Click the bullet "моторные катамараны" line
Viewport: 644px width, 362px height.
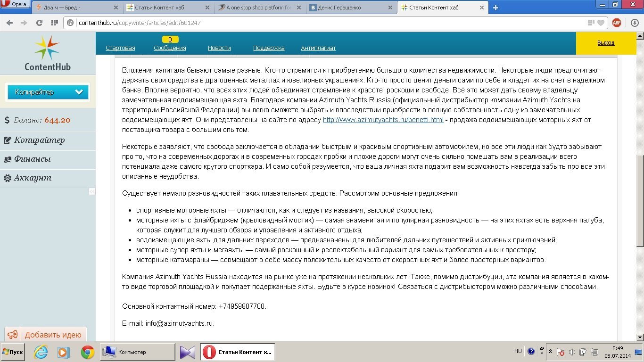(341, 260)
